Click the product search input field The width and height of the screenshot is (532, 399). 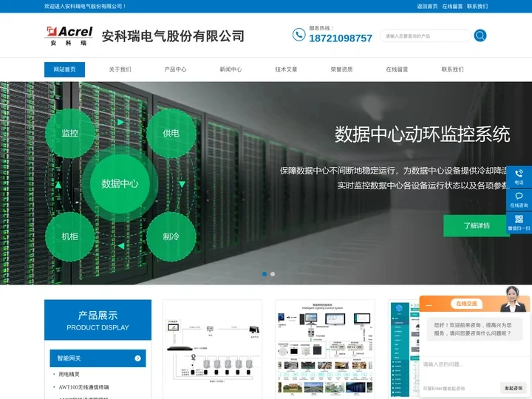pyautogui.click(x=425, y=35)
